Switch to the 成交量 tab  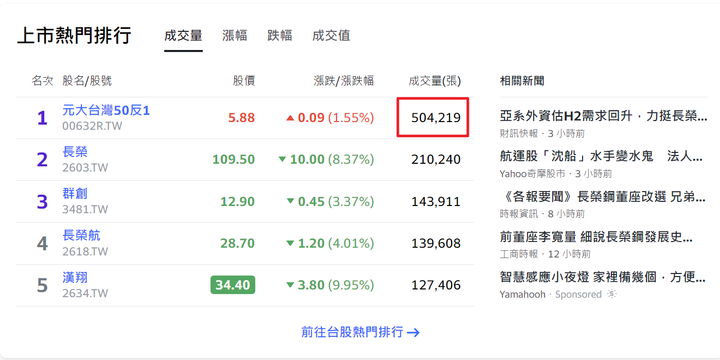click(x=183, y=36)
